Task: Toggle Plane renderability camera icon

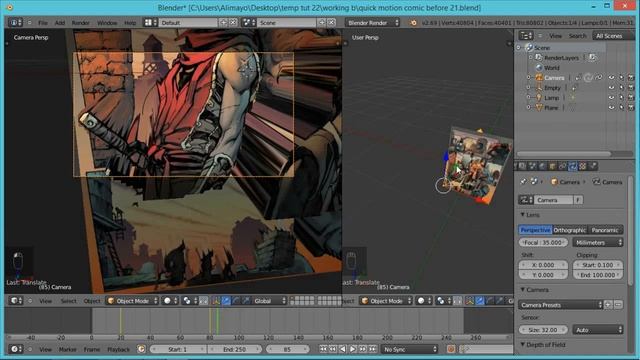Action: tap(631, 107)
